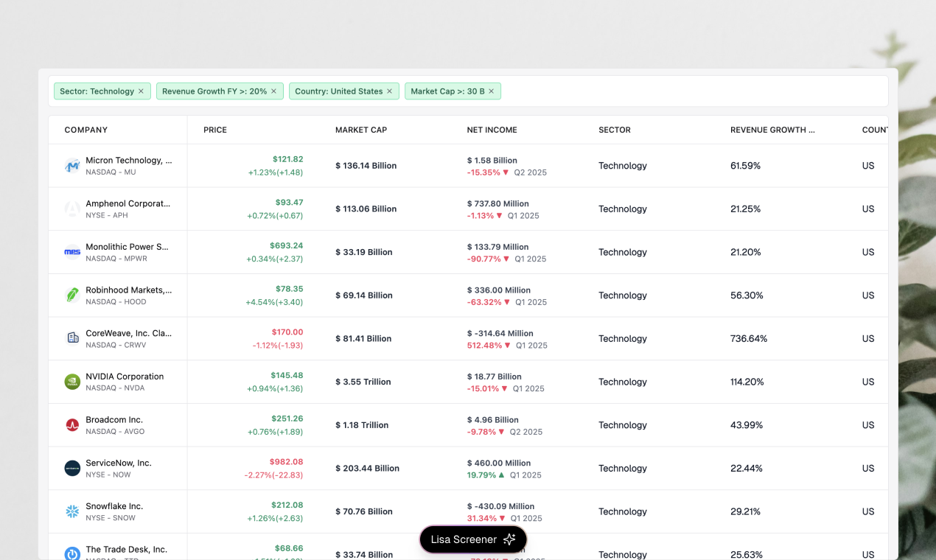936x560 pixels.
Task: Open Amphenol Corporation company name
Action: tap(128, 203)
